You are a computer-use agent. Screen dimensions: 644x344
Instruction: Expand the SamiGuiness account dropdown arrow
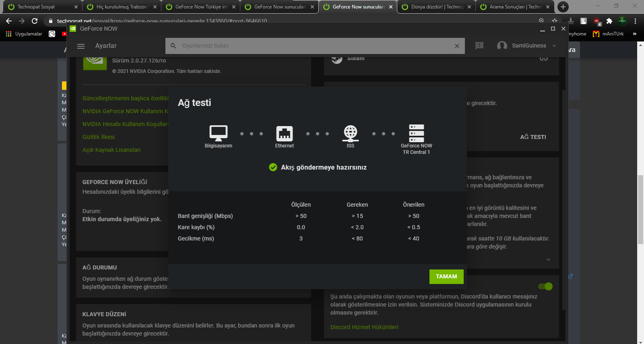[x=554, y=46]
